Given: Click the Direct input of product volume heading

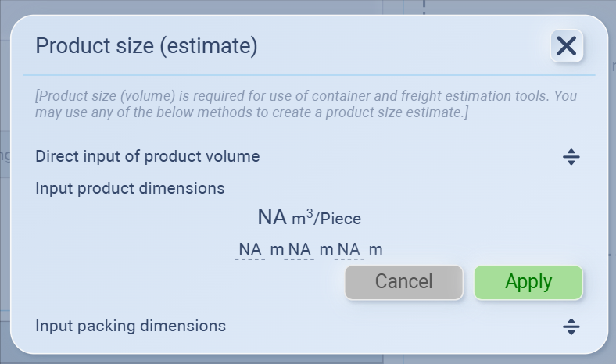Looking at the screenshot, I should point(147,156).
